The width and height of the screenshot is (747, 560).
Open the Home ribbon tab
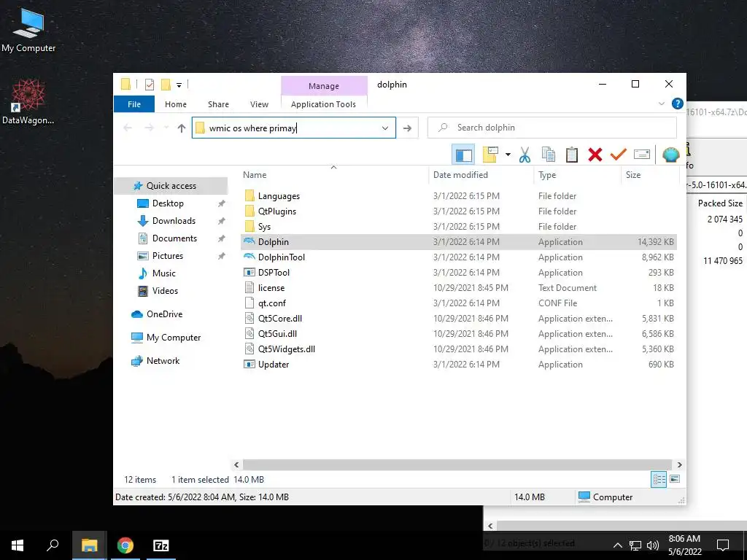tap(176, 104)
